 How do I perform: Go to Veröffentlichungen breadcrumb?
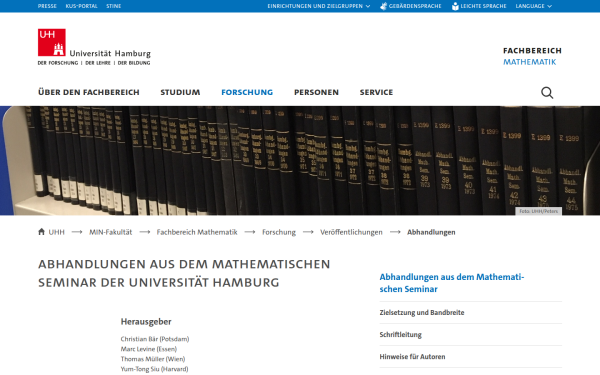pyautogui.click(x=351, y=232)
